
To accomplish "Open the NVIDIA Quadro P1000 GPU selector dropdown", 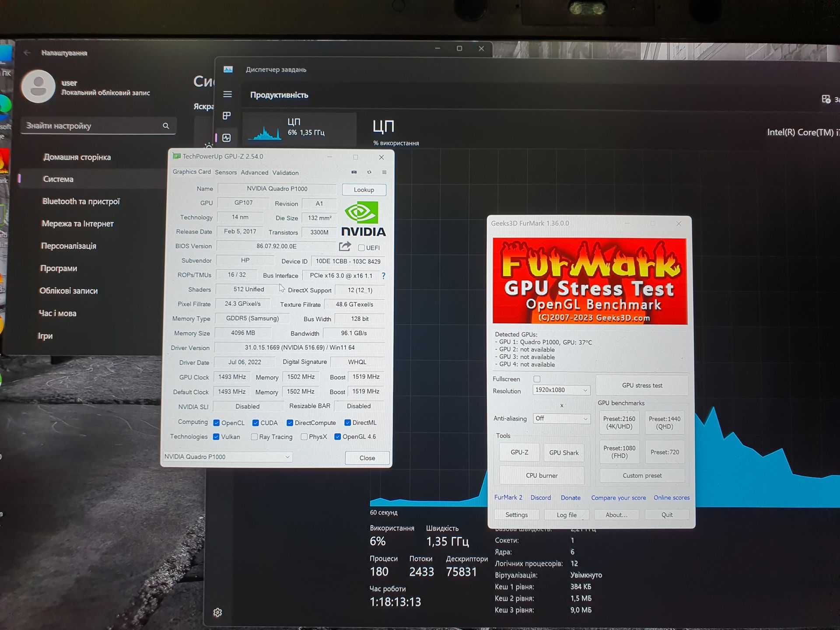I will pyautogui.click(x=227, y=457).
